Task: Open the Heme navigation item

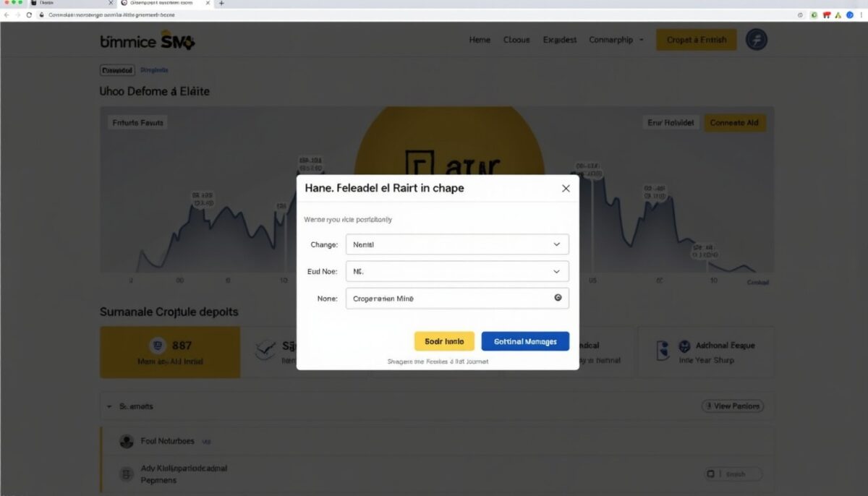Action: (x=480, y=40)
